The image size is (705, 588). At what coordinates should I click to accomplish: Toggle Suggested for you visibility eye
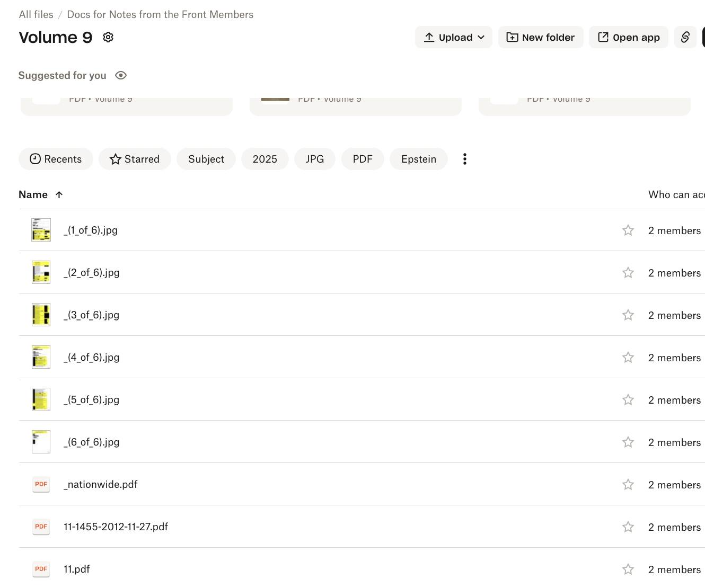point(121,75)
